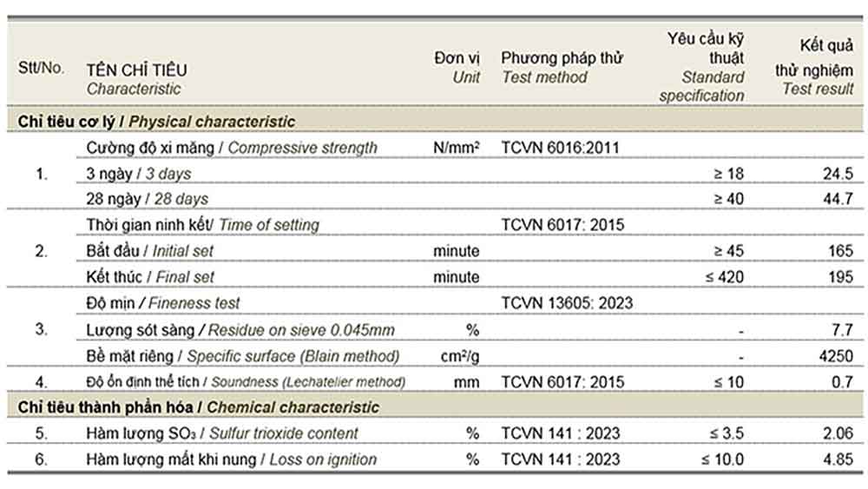Click the 3 days result value 24.5
The image size is (868, 489).
point(838,174)
